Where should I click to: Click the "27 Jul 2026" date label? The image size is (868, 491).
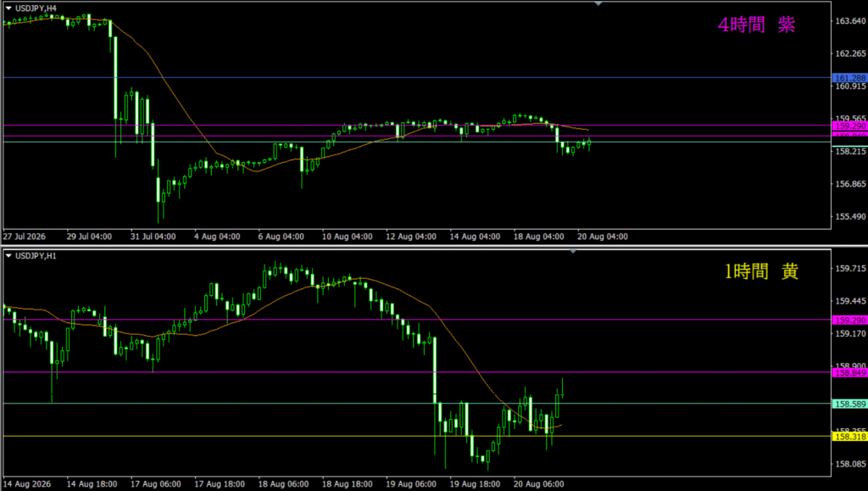[25, 237]
